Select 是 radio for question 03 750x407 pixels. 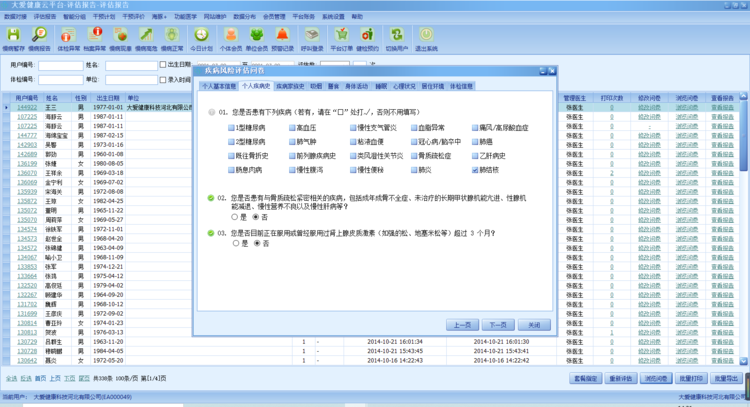tap(236, 243)
